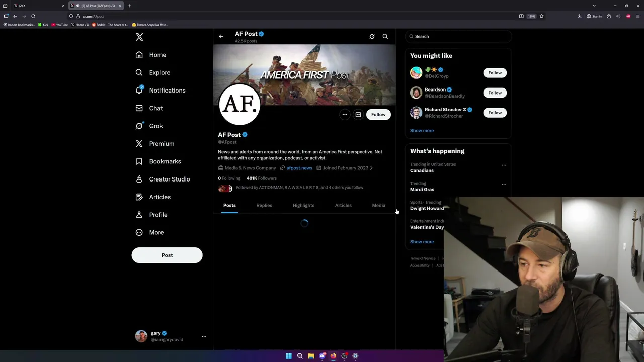The height and width of the screenshot is (362, 644).
Task: Click the Post compose button
Action: pyautogui.click(x=167, y=255)
